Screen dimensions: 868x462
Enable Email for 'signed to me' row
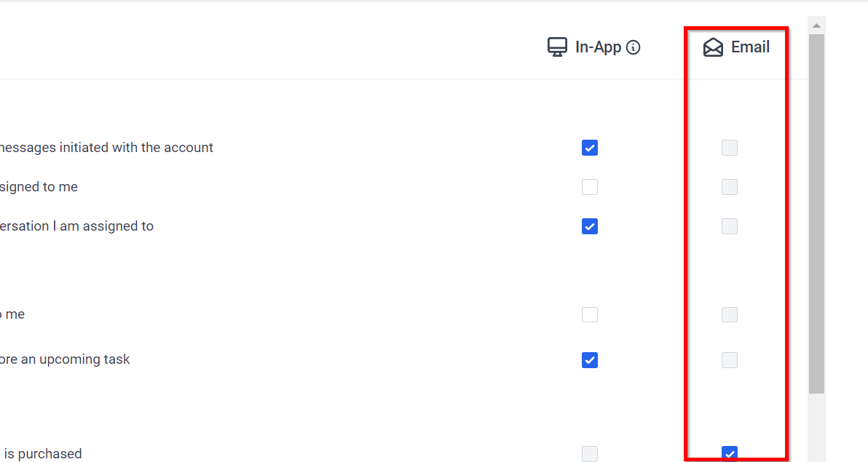[x=730, y=187]
